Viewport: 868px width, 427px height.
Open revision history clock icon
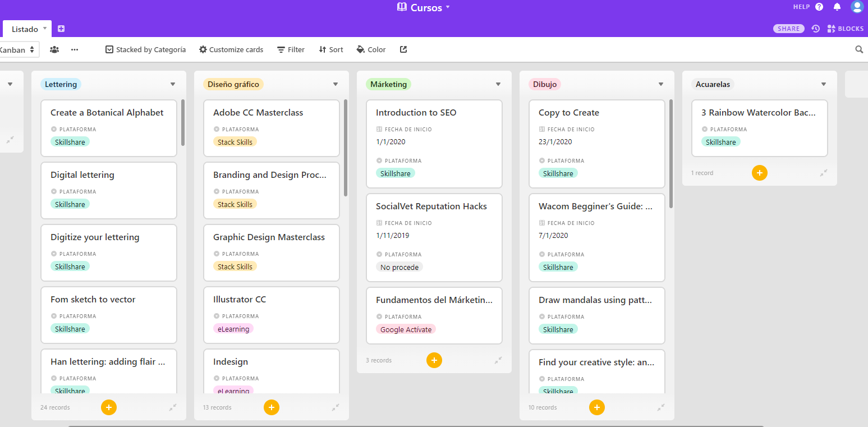816,29
